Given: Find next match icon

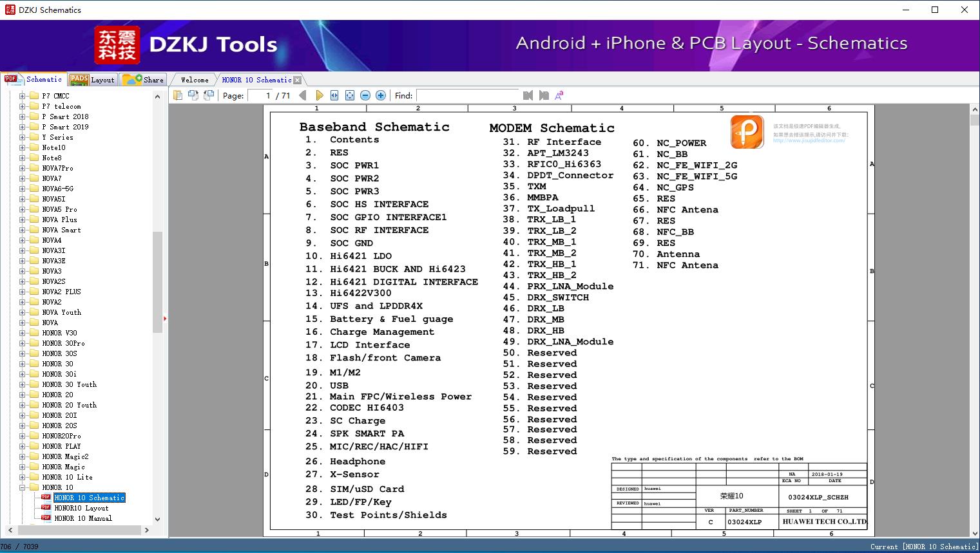Looking at the screenshot, I should [544, 95].
